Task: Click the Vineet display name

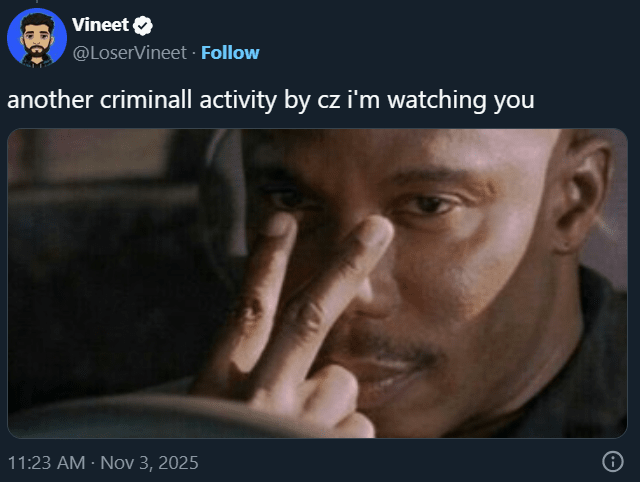Action: point(100,25)
